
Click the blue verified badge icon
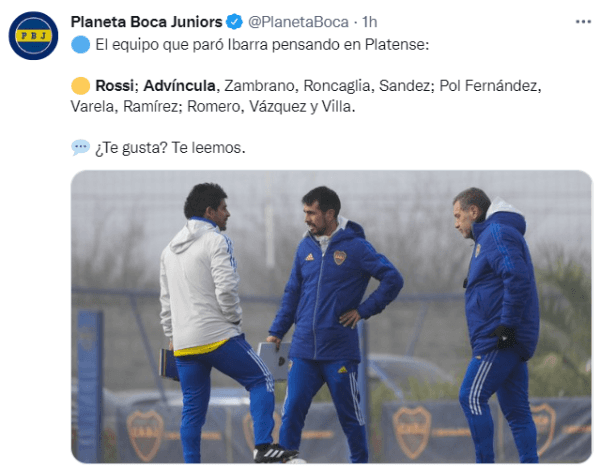[x=234, y=22]
